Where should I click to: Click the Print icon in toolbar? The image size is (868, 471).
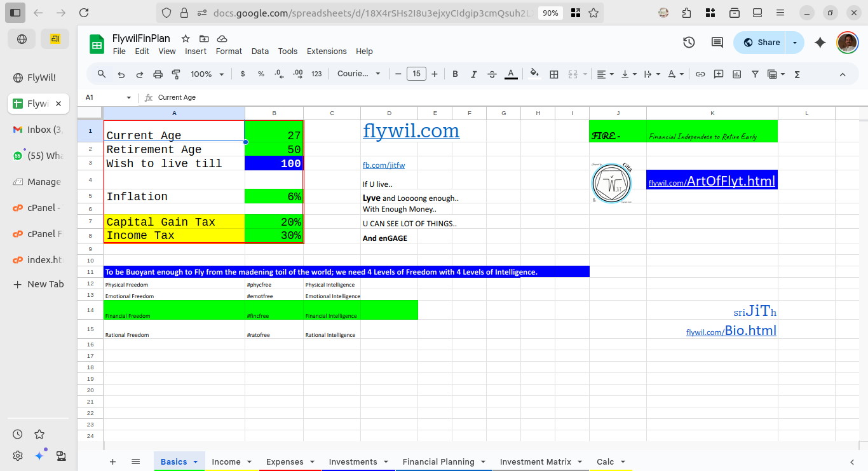158,74
